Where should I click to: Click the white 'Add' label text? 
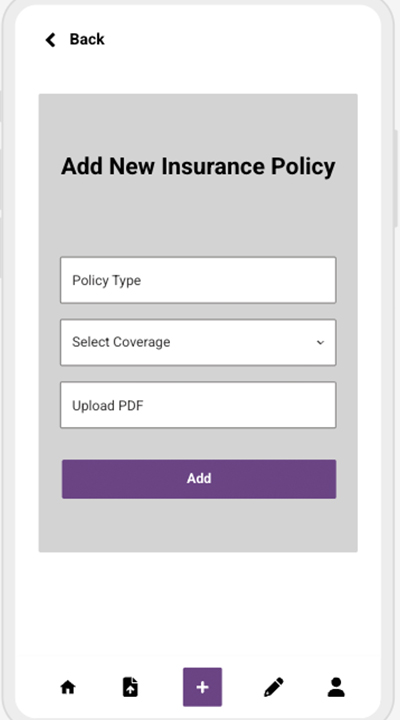[199, 478]
